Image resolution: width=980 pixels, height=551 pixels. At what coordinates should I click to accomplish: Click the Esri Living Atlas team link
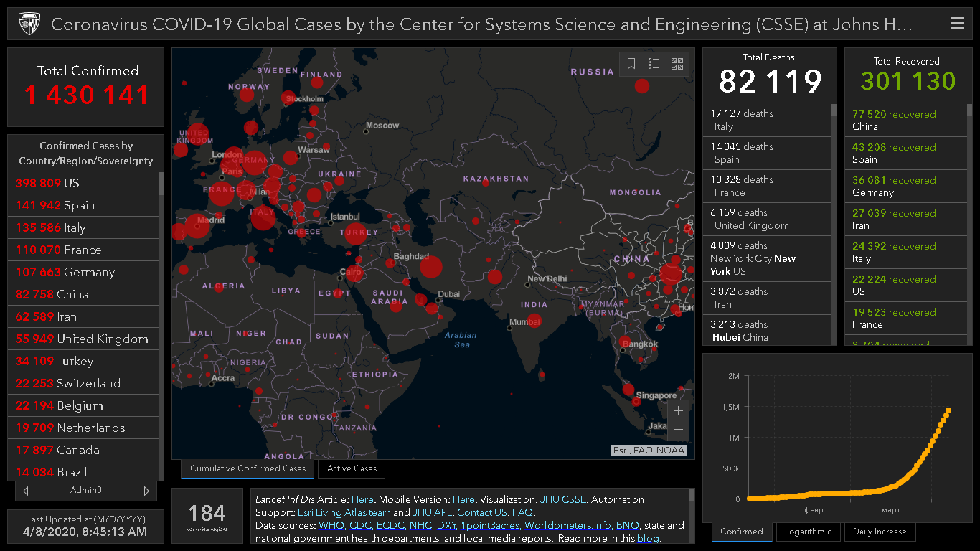point(344,512)
